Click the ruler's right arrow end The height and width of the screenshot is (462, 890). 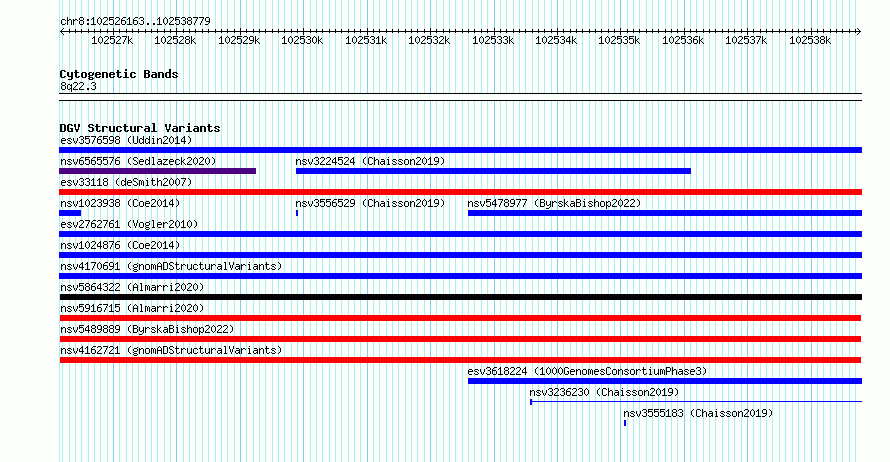(x=859, y=32)
